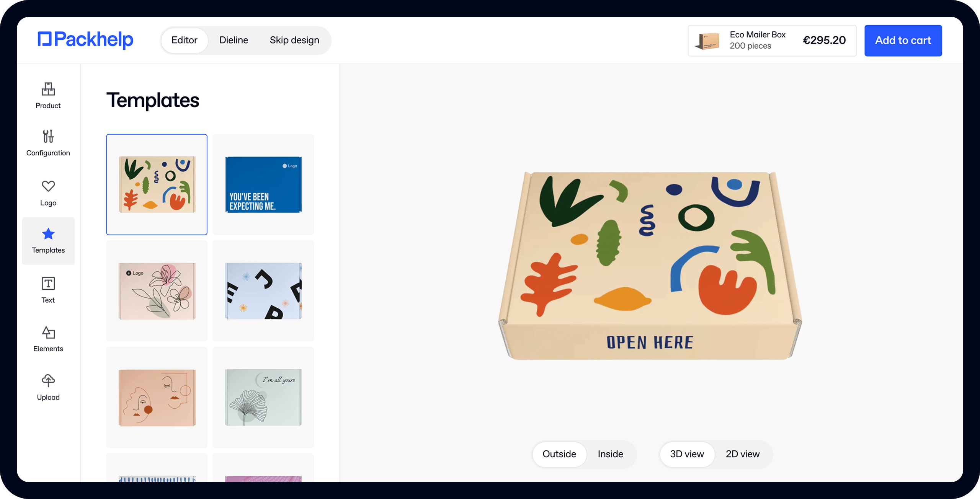Image resolution: width=980 pixels, height=499 pixels.
Task: Open the Elements shapes icon
Action: 48,332
